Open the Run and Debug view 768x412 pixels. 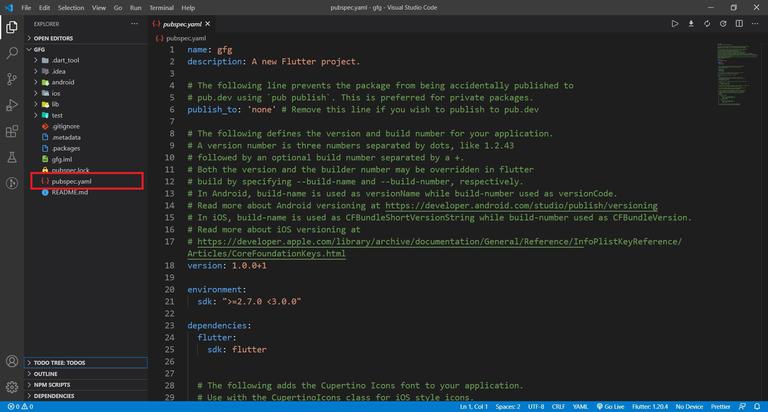point(12,105)
